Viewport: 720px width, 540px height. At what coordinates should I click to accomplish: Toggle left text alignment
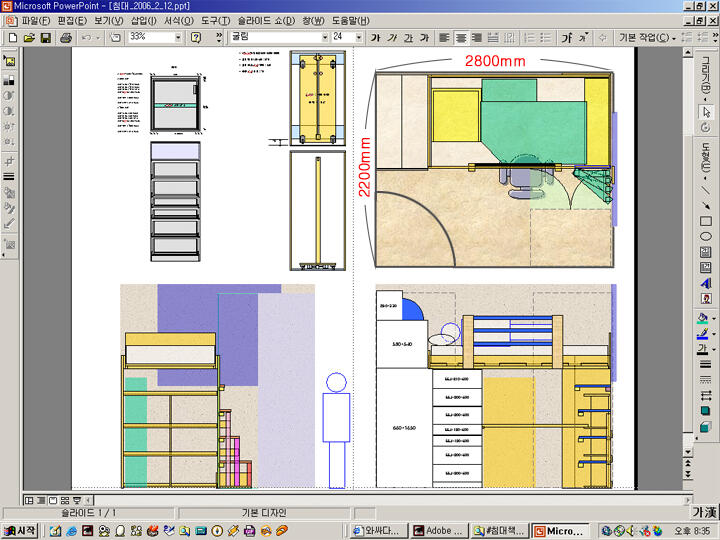tap(444, 38)
